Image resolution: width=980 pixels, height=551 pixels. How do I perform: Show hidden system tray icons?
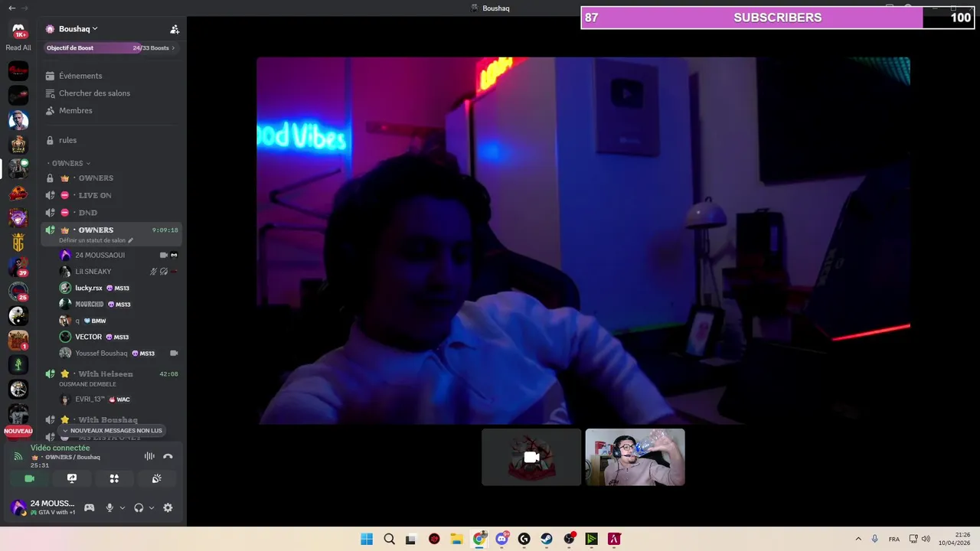pyautogui.click(x=858, y=539)
